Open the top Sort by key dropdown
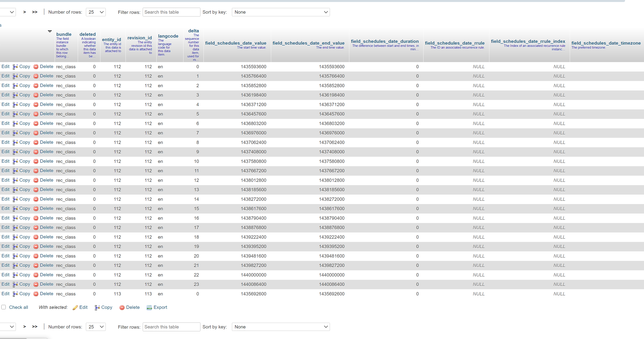 281,12
